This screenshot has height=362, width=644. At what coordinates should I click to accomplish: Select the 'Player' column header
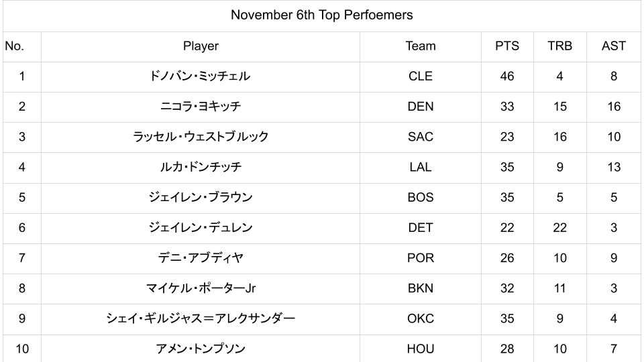click(x=201, y=46)
